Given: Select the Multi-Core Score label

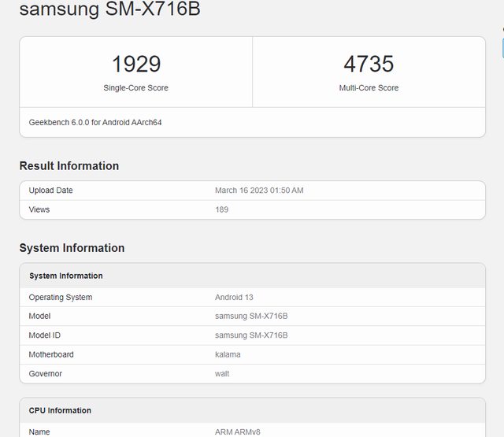Looking at the screenshot, I should click(x=369, y=88).
